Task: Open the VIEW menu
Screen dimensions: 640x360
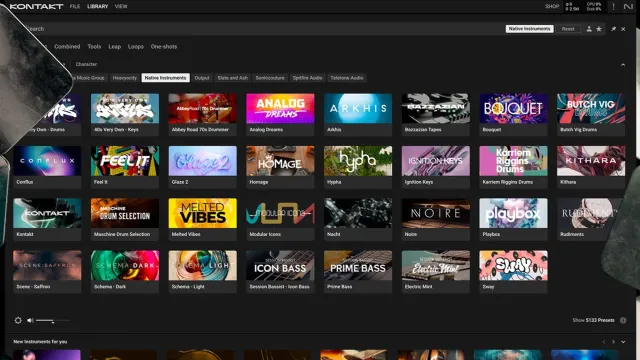Action: (121, 7)
